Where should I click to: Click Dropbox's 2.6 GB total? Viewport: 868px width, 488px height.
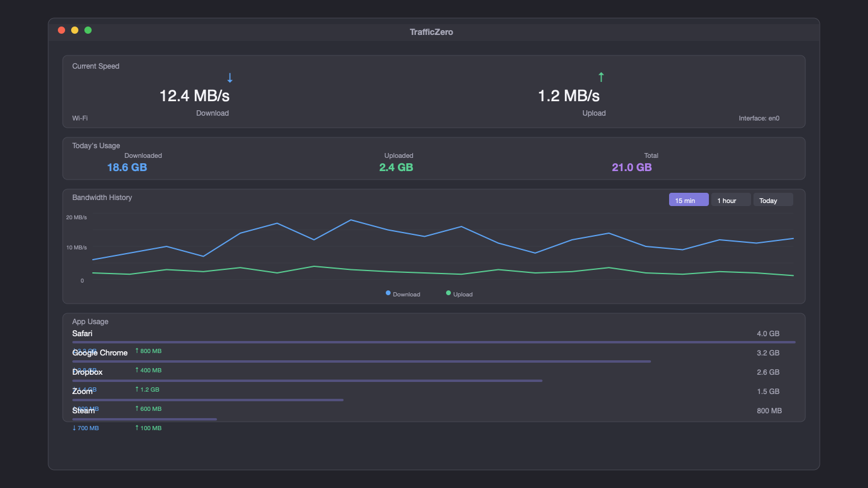768,372
